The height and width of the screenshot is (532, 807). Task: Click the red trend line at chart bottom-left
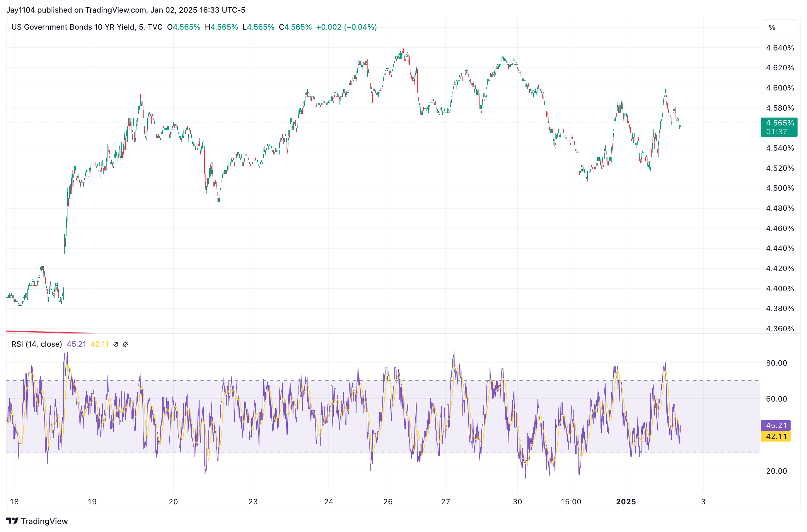pos(49,332)
